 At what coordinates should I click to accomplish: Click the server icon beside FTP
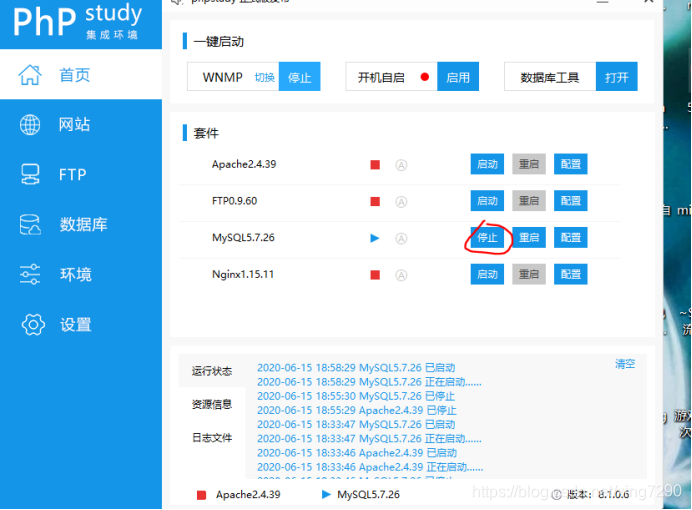coord(30,174)
